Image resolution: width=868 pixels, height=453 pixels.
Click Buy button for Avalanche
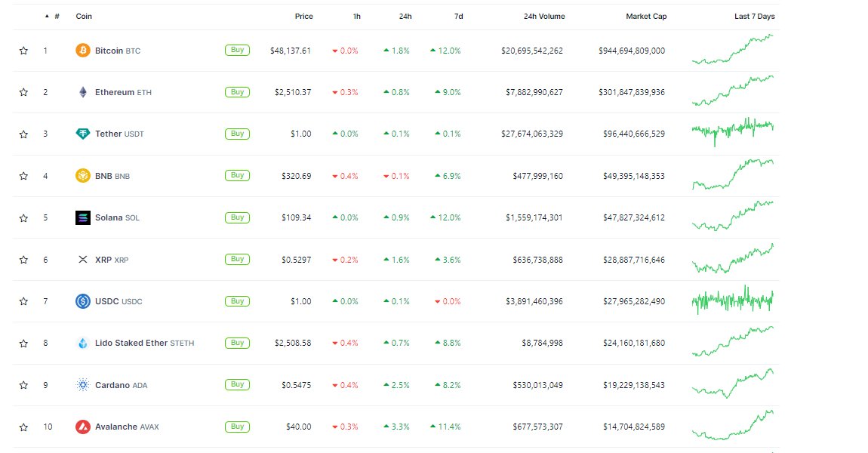[237, 427]
